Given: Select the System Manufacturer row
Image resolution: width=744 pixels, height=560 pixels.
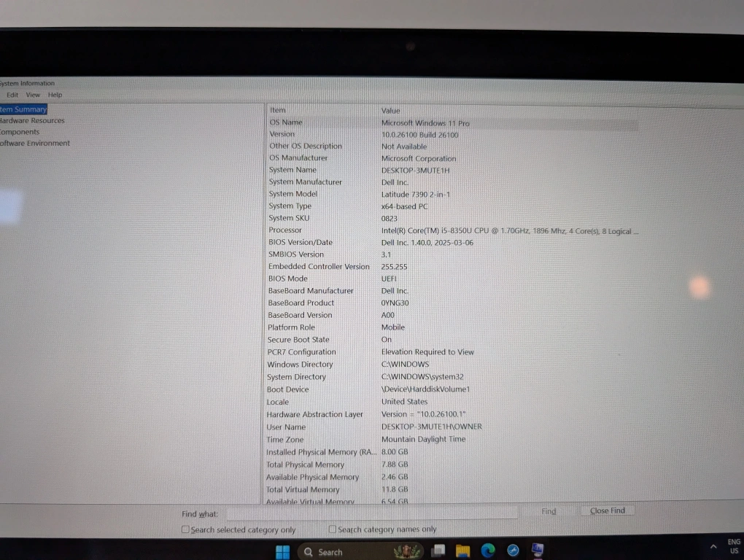Looking at the screenshot, I should coord(453,182).
